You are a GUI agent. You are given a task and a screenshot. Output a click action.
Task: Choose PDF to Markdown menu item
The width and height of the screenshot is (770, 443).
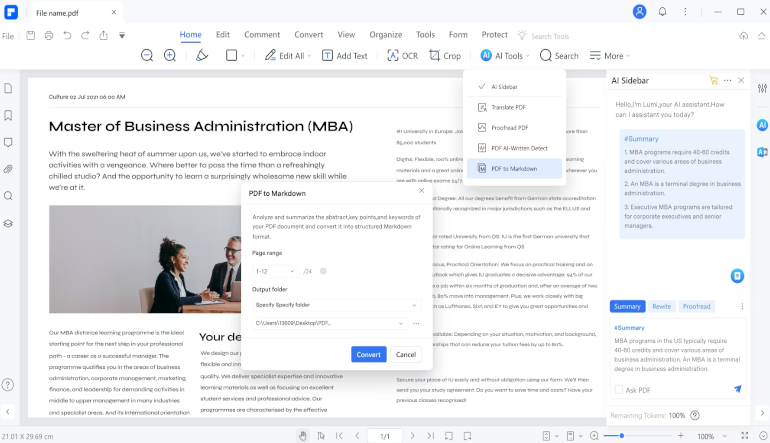tap(514, 168)
